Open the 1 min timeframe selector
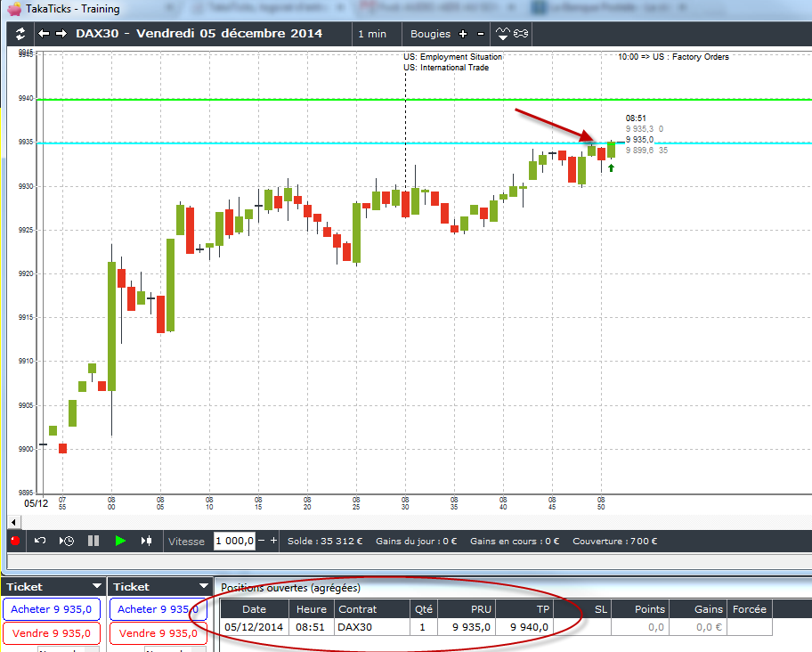 tap(372, 34)
